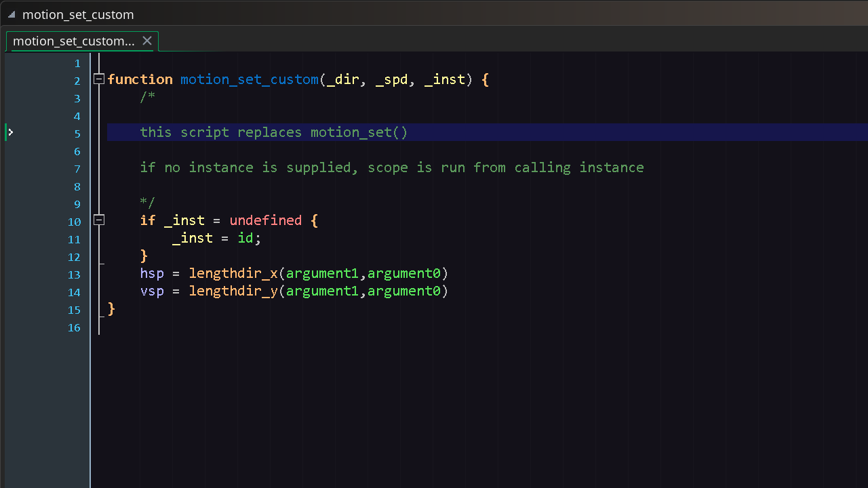Click argument0 inside the lengthdir_y call
Screen dimensions: 868x488
(405, 291)
